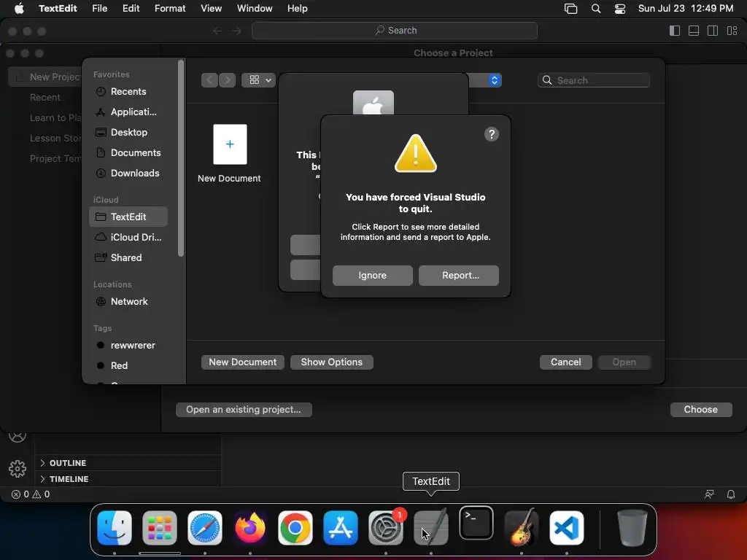The height and width of the screenshot is (560, 747).
Task: Open App Store from the Dock
Action: click(341, 528)
